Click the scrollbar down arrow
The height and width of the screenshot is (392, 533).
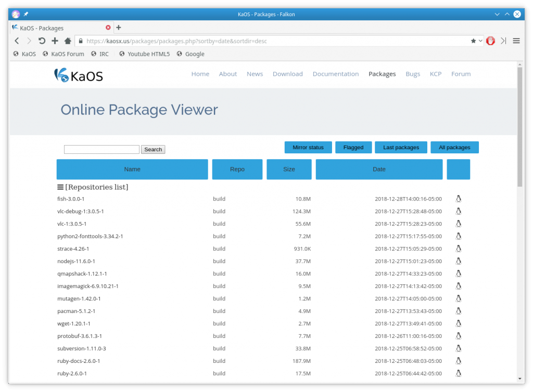point(520,379)
